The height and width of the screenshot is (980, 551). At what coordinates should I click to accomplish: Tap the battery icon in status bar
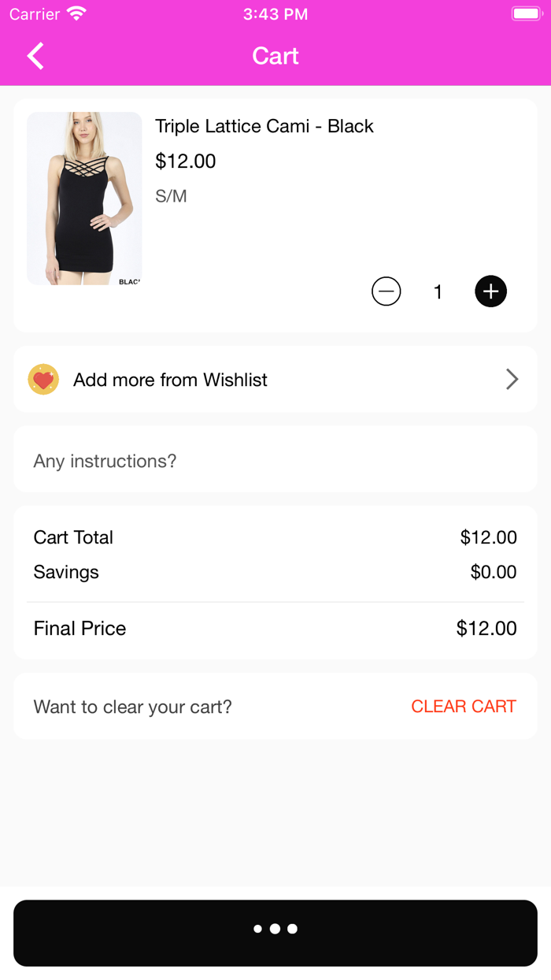(x=525, y=13)
